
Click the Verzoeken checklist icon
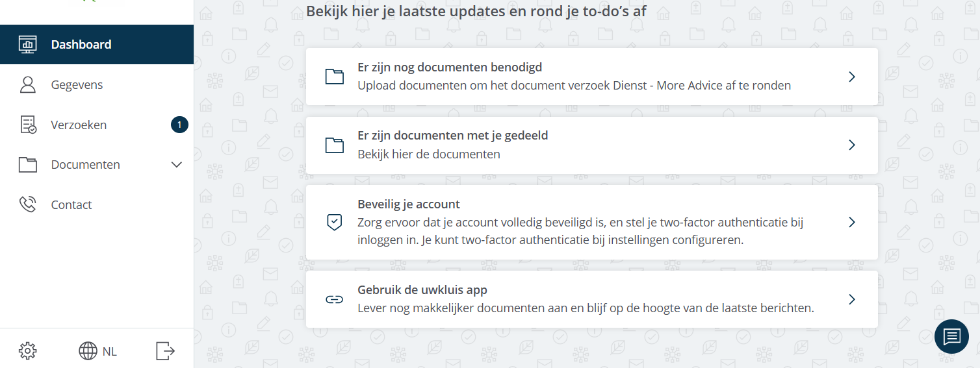point(28,125)
